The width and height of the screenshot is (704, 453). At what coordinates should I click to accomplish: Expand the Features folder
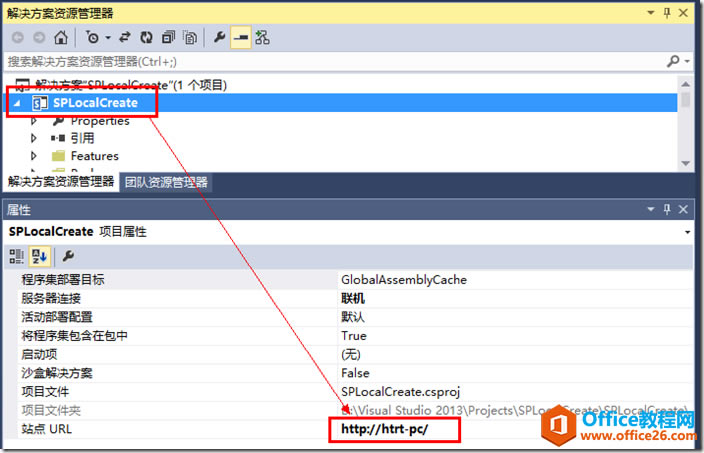(x=33, y=156)
